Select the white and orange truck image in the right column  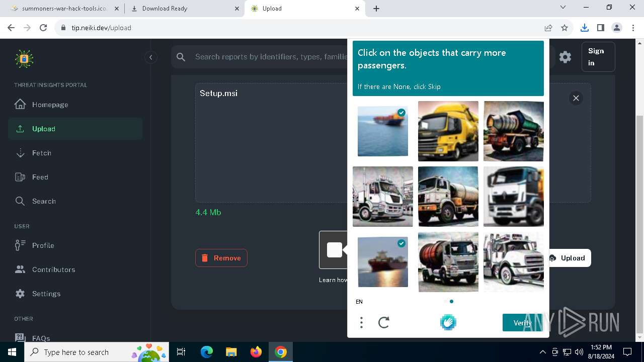(x=514, y=197)
